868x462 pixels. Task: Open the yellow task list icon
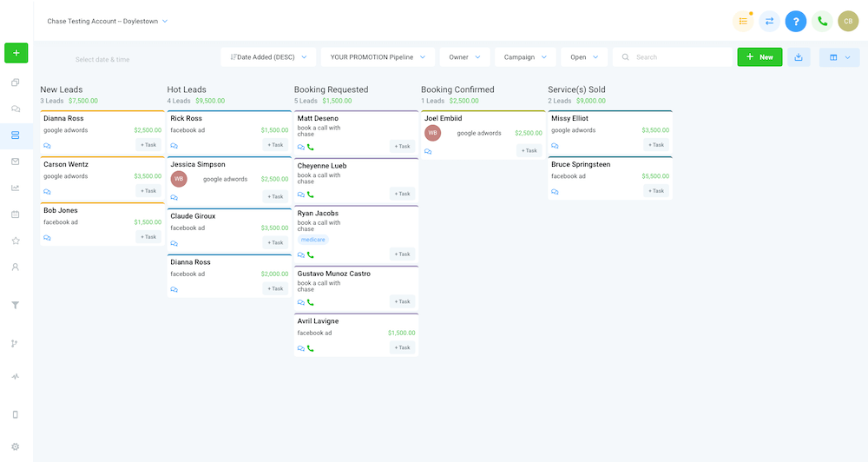click(743, 22)
